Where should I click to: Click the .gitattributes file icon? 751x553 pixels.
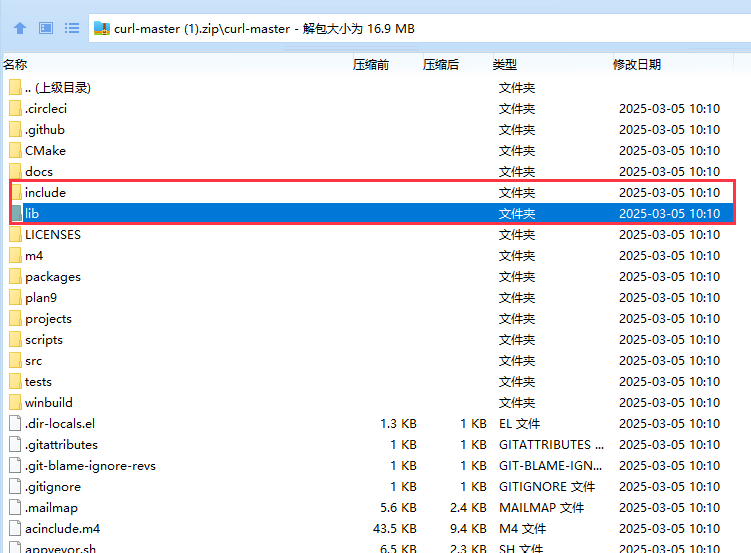pos(15,445)
